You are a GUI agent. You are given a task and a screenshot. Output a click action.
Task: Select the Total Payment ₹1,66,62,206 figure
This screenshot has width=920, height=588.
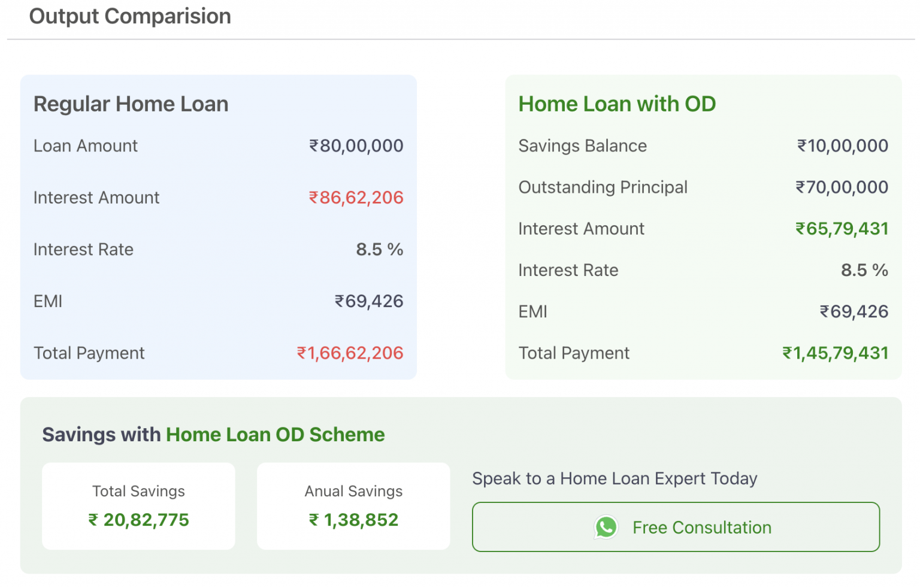pos(350,353)
